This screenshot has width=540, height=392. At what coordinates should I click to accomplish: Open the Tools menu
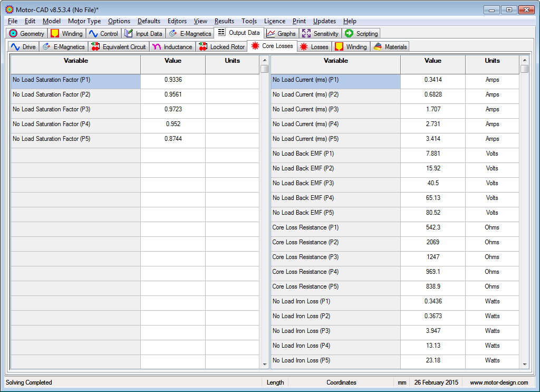pyautogui.click(x=249, y=21)
